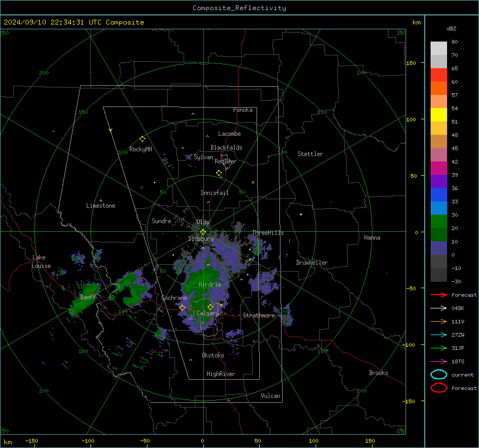
Task: Click the ThreeHills label
Action: click(268, 233)
